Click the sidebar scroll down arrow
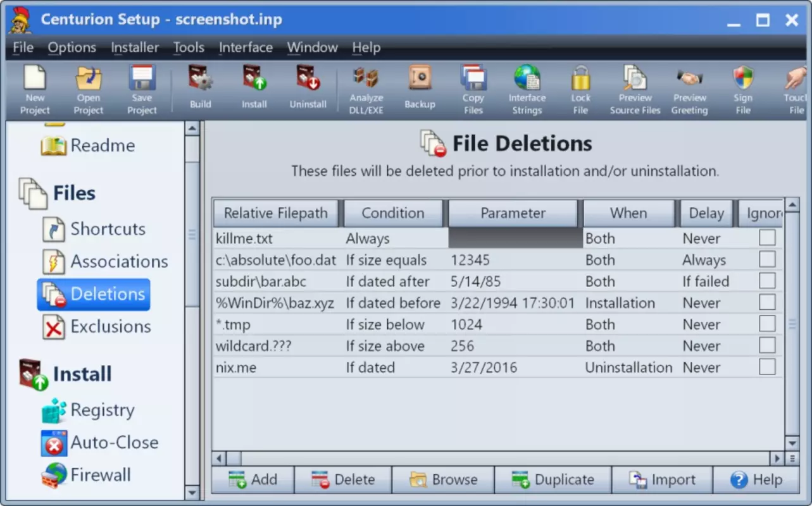 (x=192, y=492)
